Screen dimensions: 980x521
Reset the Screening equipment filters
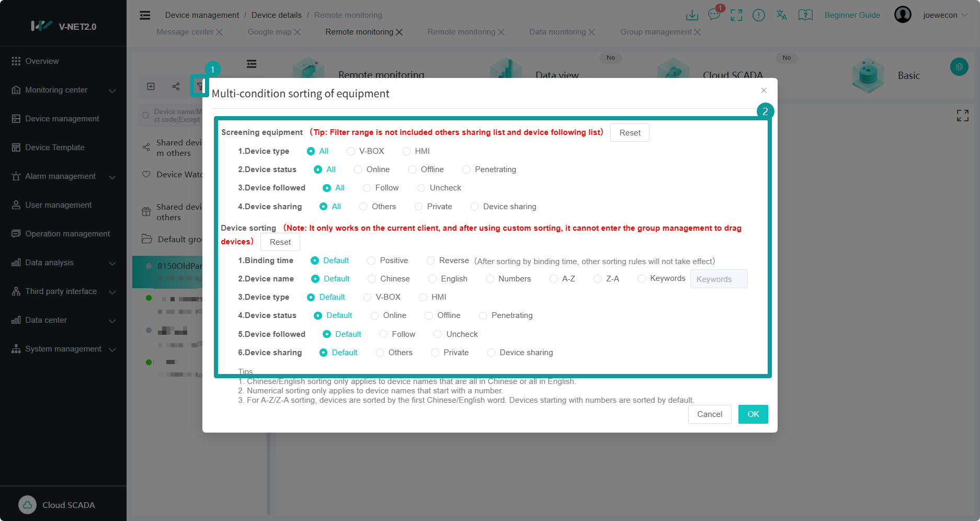(x=630, y=133)
